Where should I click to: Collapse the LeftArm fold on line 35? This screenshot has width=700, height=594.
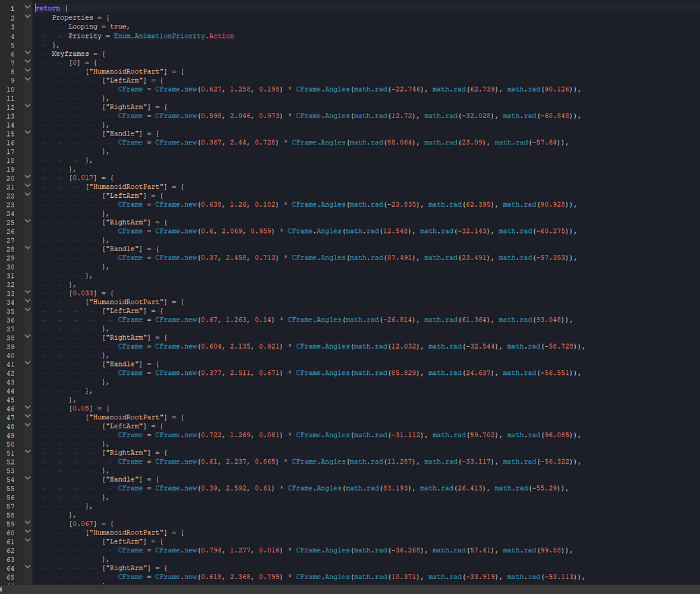point(27,309)
